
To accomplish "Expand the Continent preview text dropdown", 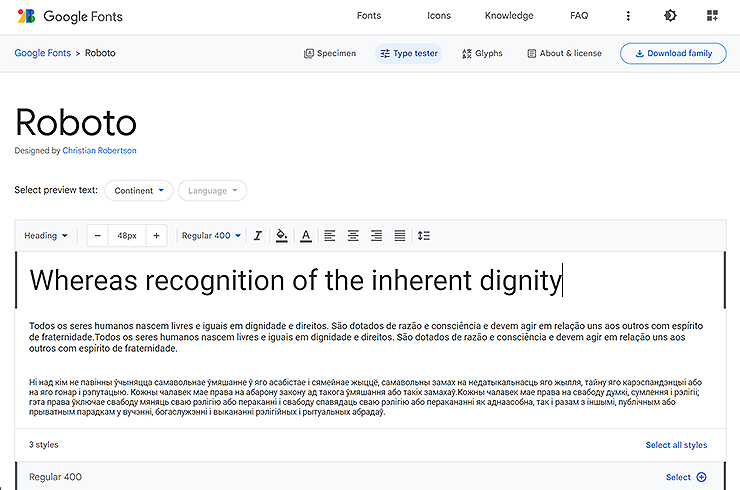I will click(139, 190).
